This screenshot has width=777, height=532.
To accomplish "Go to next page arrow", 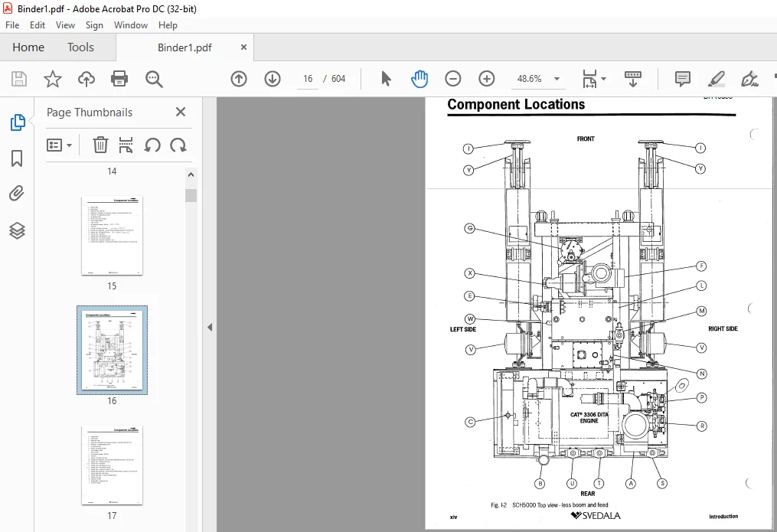I will pyautogui.click(x=273, y=79).
